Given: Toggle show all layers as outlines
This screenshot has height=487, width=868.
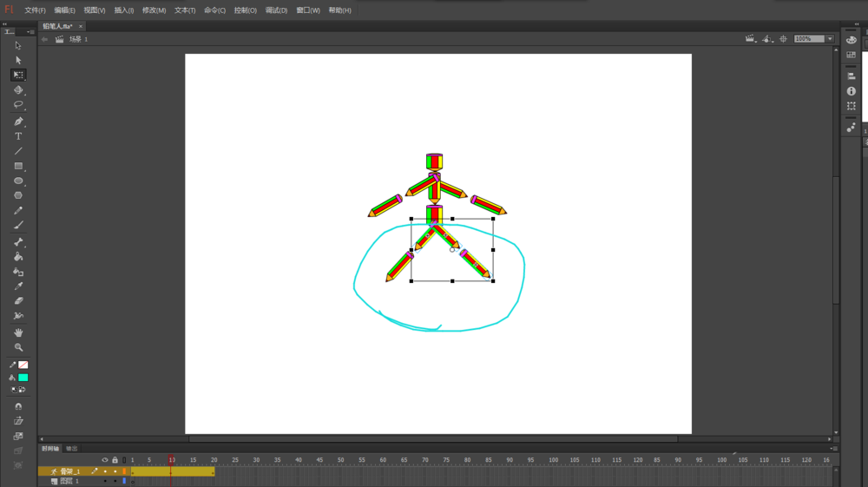Looking at the screenshot, I should coord(124,460).
